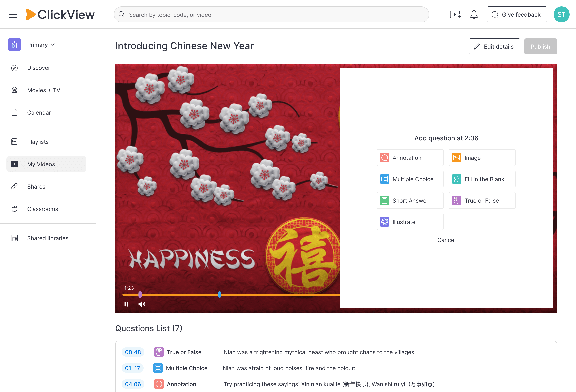Click the blue marker on timeline
Image resolution: width=576 pixels, height=392 pixels.
point(219,295)
